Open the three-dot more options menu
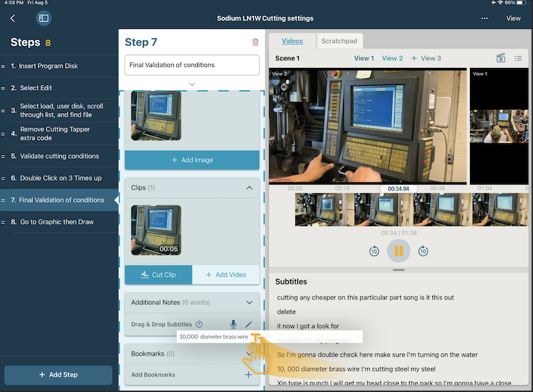 tap(484, 19)
